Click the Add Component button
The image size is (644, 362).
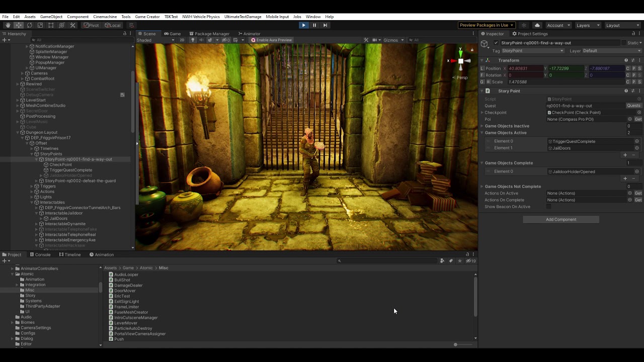coord(561,220)
